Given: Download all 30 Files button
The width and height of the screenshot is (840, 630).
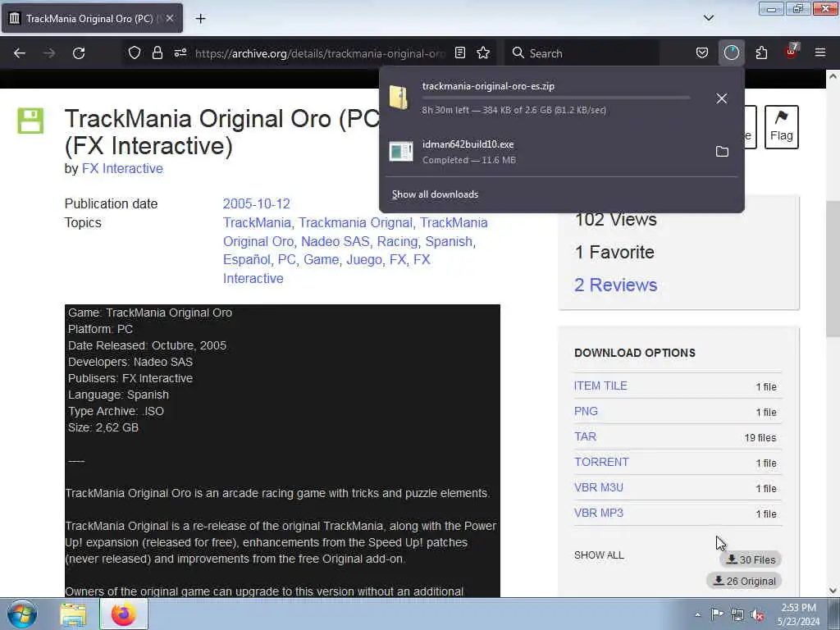Looking at the screenshot, I should tap(751, 559).
